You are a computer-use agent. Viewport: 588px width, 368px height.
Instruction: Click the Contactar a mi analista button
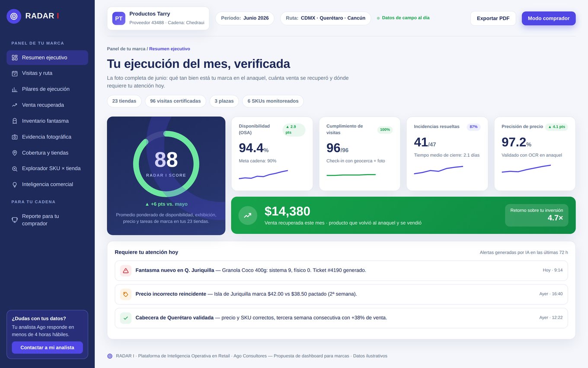click(x=47, y=348)
